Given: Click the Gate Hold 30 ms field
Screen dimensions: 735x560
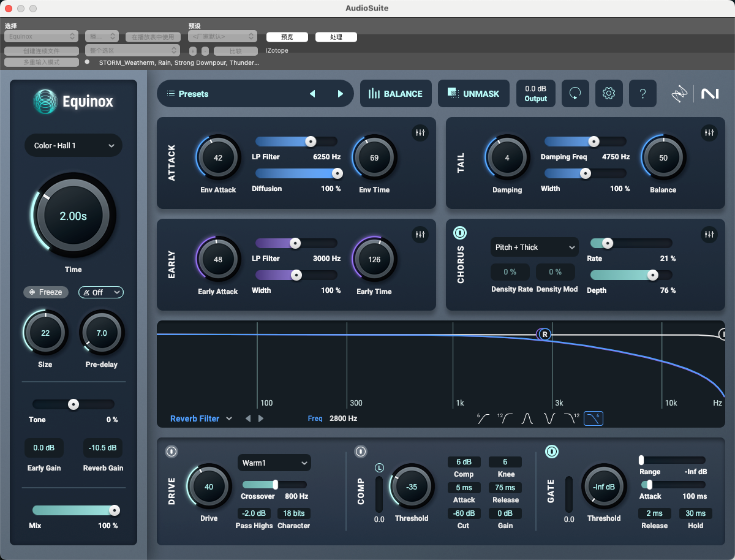Looking at the screenshot, I should (x=695, y=513).
